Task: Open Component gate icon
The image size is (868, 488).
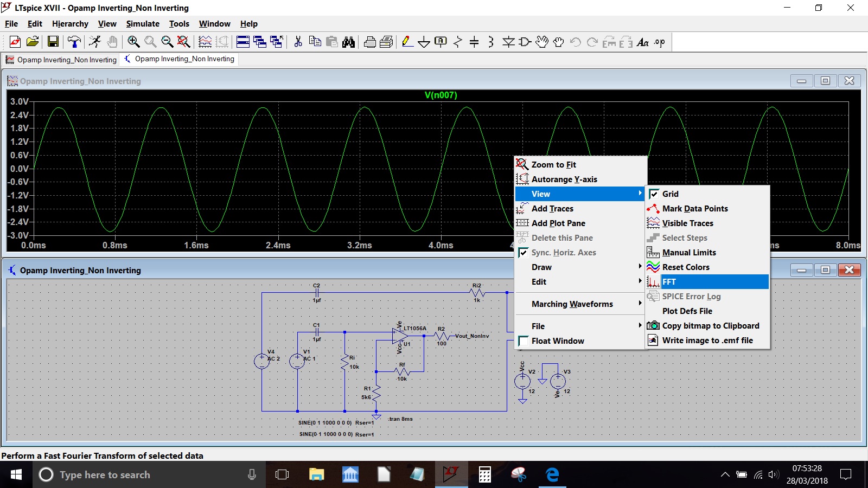Action: [x=525, y=42]
